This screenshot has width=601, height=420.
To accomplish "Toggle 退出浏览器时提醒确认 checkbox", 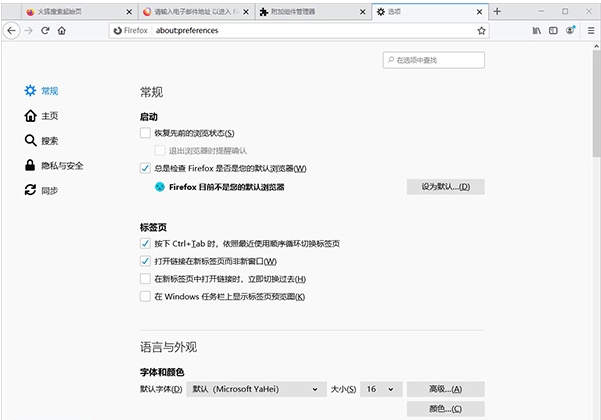I will coord(160,151).
